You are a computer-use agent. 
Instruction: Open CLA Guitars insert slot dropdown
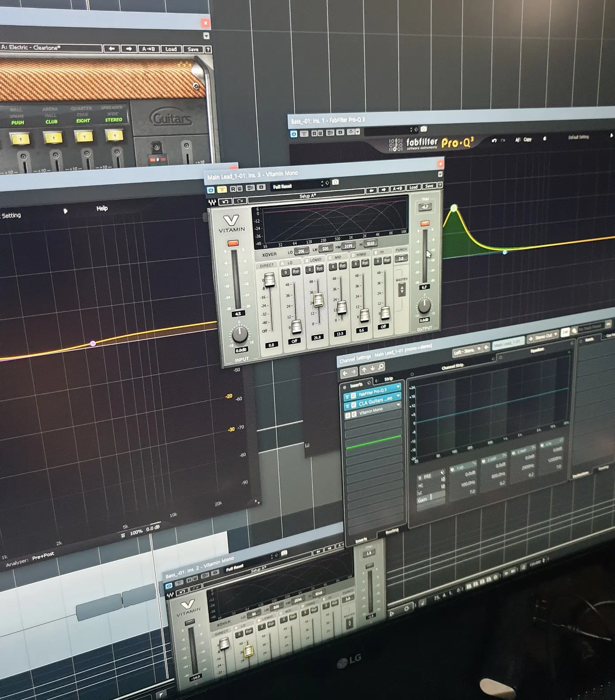point(398,395)
